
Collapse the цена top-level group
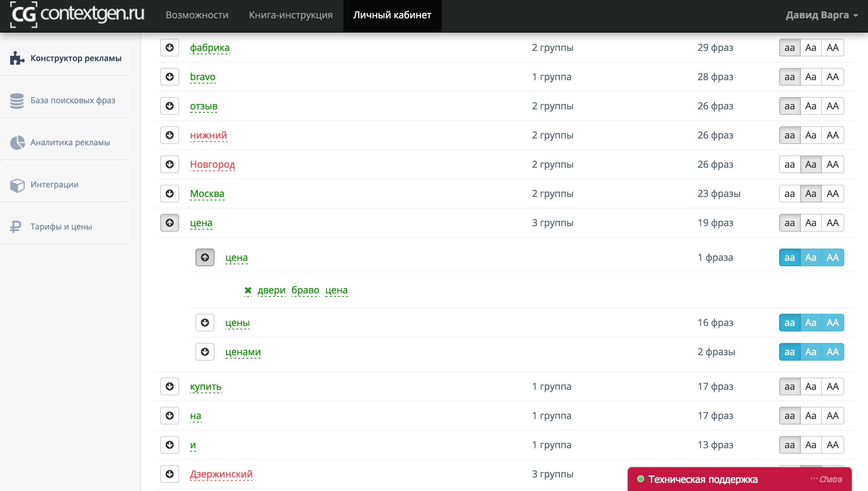[170, 223]
